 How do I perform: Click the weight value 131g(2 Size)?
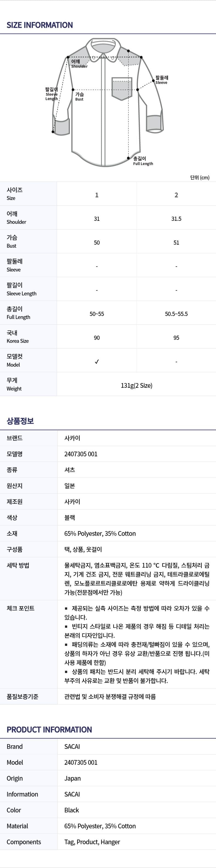(137, 385)
